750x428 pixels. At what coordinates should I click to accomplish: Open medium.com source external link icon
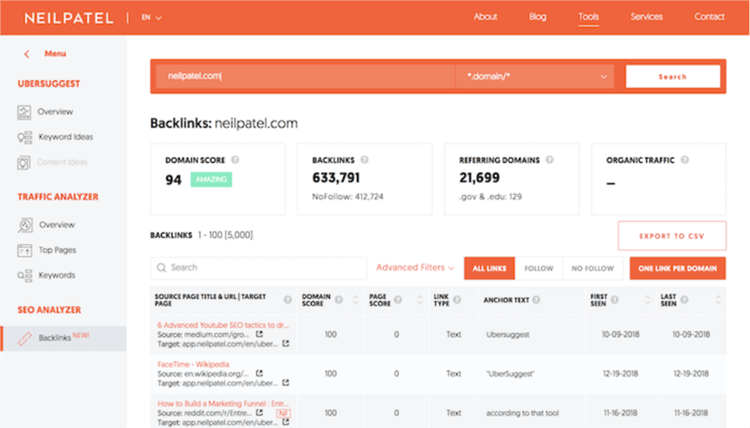259,334
